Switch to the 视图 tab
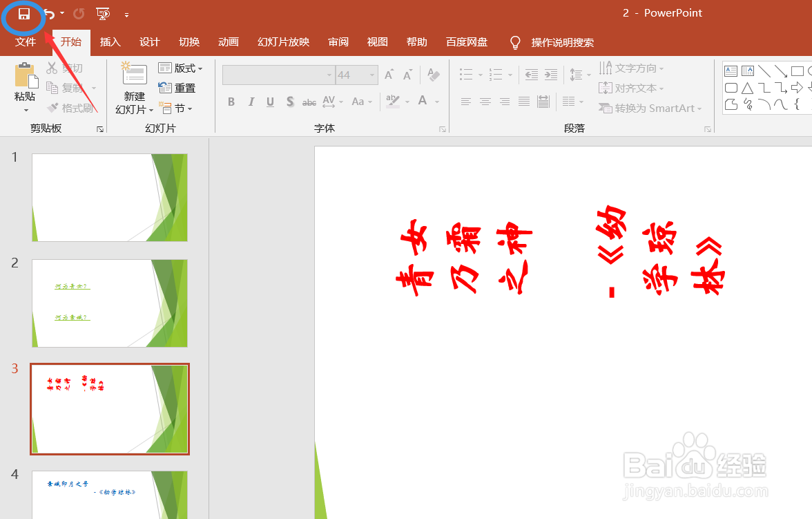 (378, 42)
